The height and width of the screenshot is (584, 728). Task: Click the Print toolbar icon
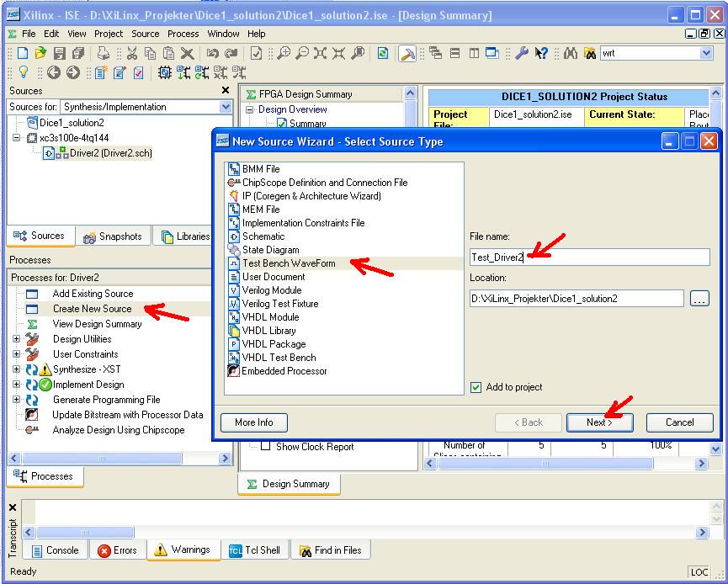tap(103, 53)
